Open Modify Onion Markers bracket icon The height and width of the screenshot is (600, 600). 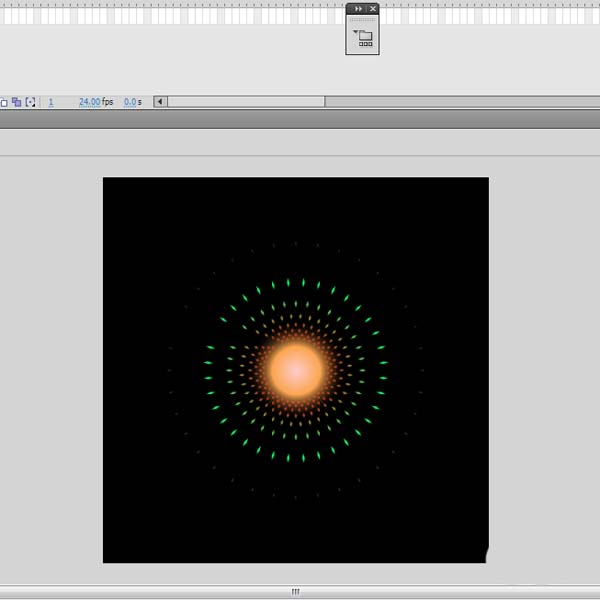tap(30, 102)
